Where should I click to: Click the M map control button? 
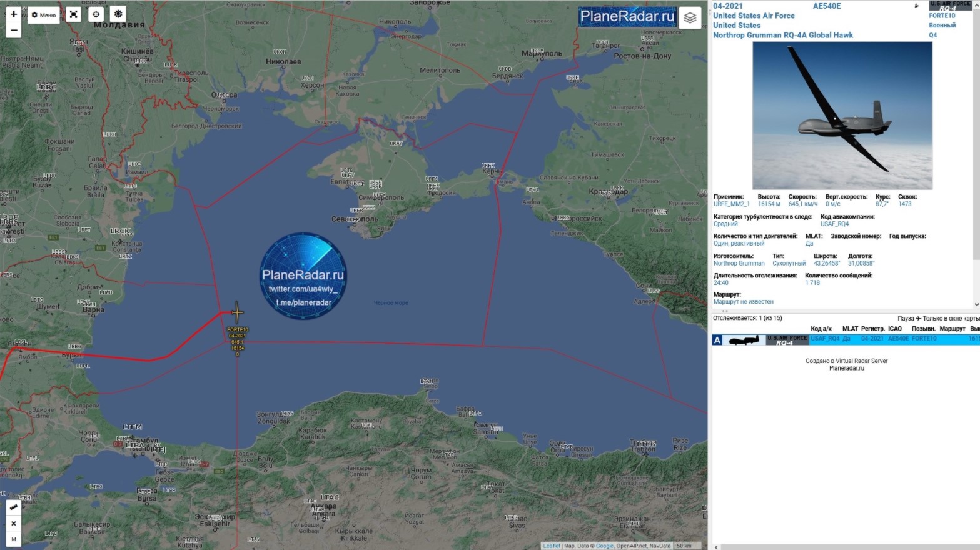pos(13,539)
